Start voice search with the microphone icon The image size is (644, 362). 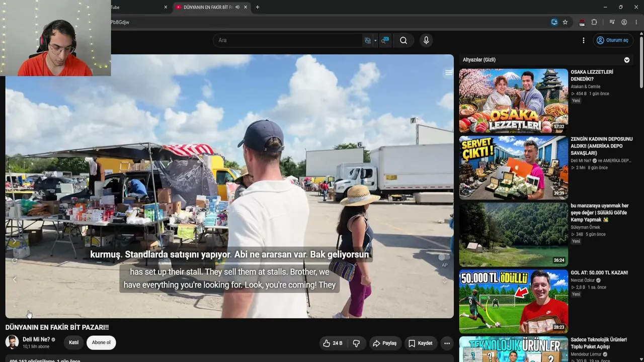426,40
